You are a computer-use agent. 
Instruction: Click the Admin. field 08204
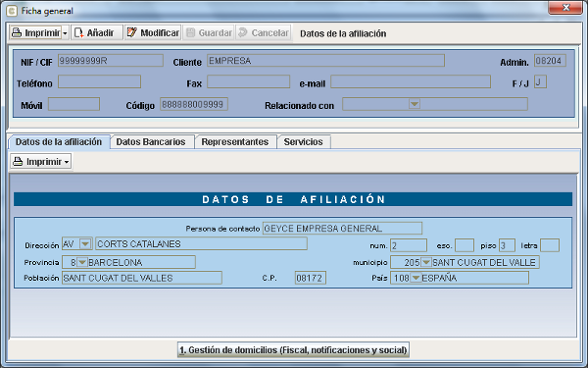550,61
